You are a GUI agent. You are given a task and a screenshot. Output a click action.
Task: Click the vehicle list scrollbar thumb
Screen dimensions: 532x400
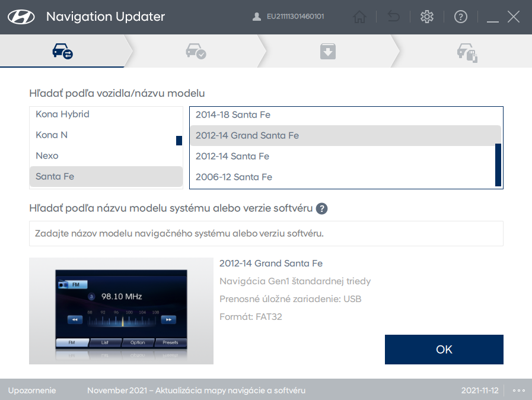[x=179, y=141]
